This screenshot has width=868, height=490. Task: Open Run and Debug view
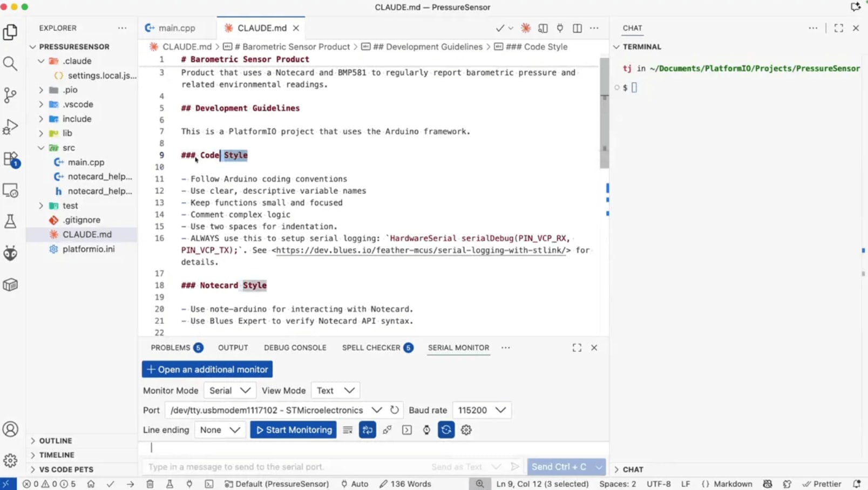(11, 127)
